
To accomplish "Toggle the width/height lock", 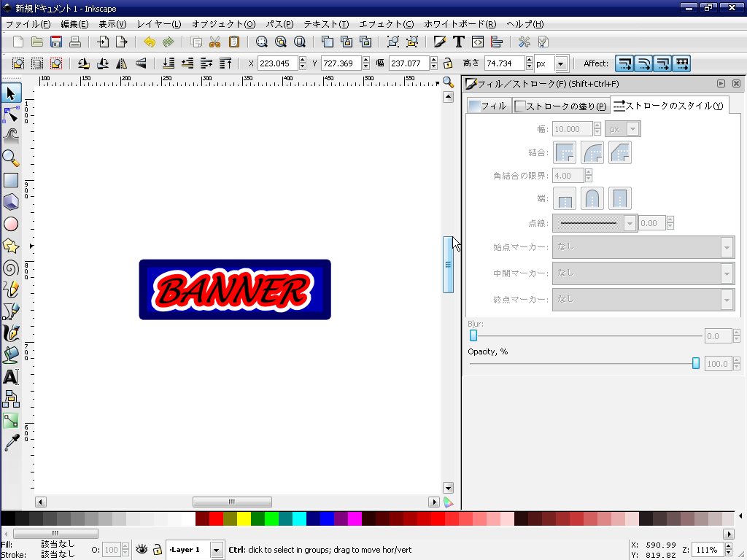I will (x=448, y=63).
